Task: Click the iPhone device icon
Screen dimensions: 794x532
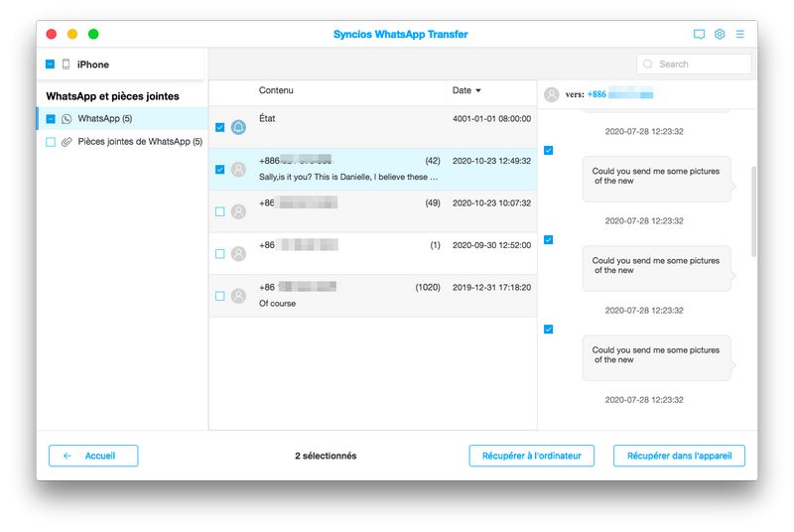Action: tap(66, 65)
